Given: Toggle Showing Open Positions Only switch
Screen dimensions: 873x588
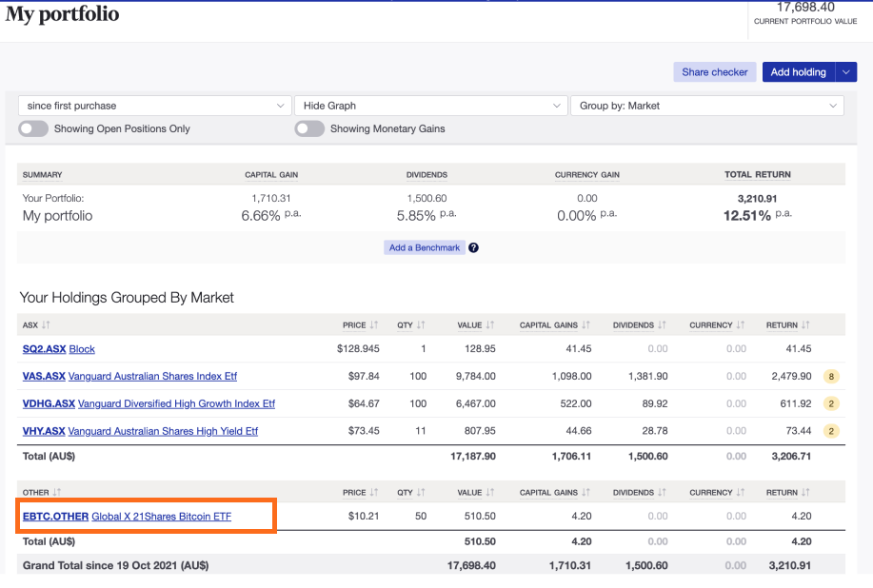Looking at the screenshot, I should click(33, 128).
